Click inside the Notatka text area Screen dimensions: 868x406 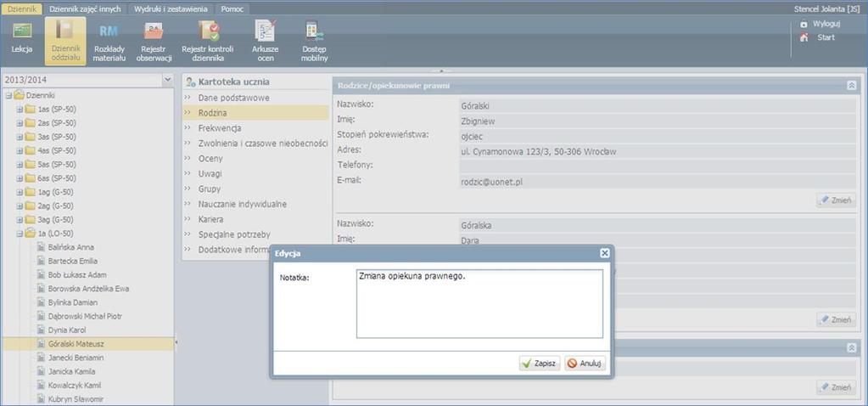479,303
